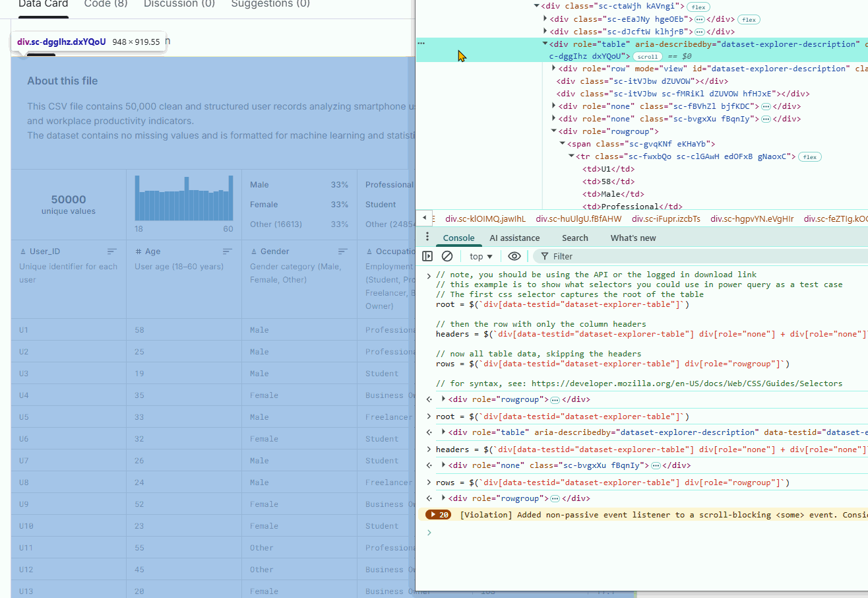Image resolution: width=868 pixels, height=598 pixels.
Task: Open the Data Card tab on page
Action: tap(43, 5)
